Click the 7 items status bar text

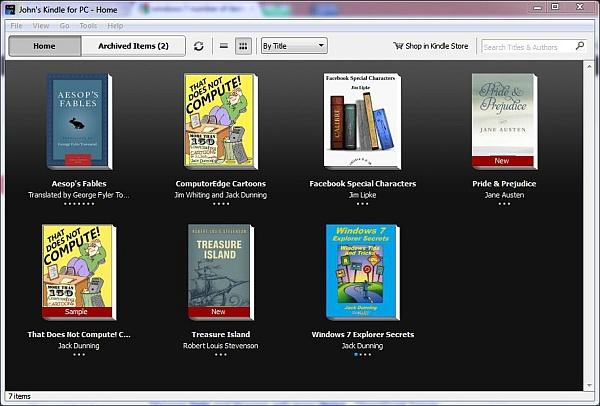tap(20, 396)
